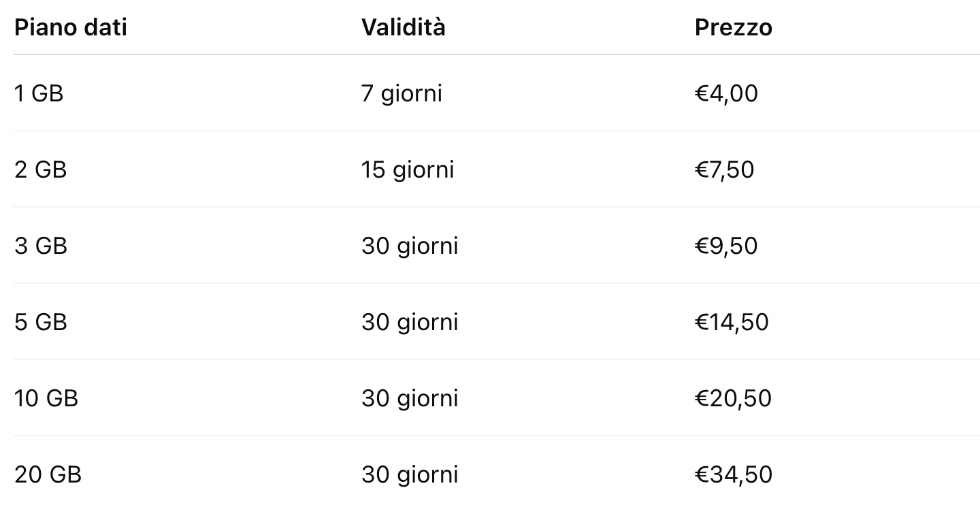Select the 10 GB plan cell
Image resolution: width=980 pixels, height=505 pixels.
[x=46, y=398]
